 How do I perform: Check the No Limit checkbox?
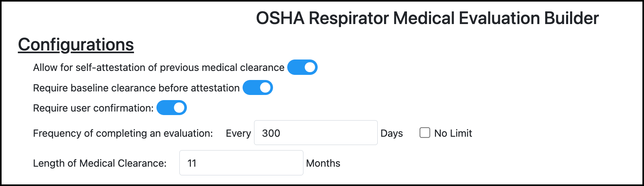point(425,133)
